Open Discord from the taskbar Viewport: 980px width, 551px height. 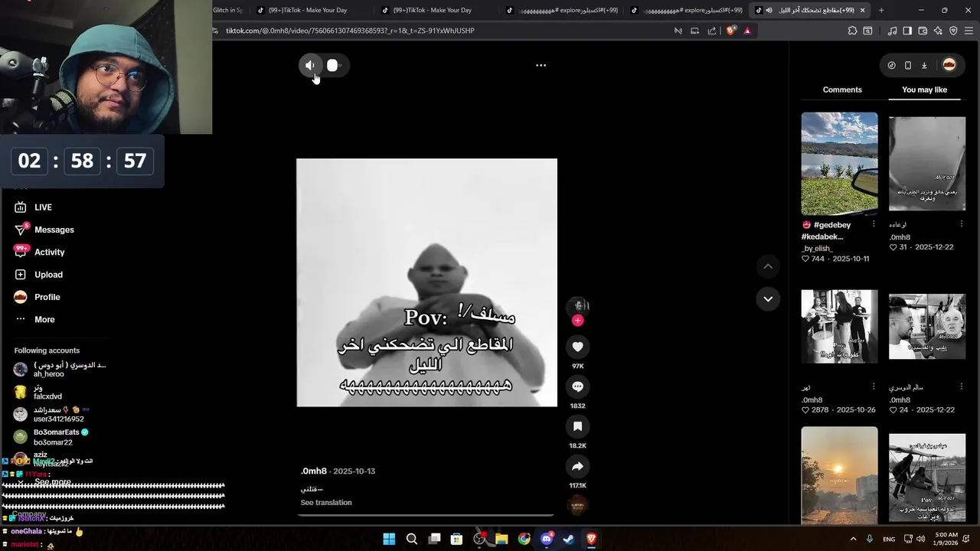[x=547, y=539]
